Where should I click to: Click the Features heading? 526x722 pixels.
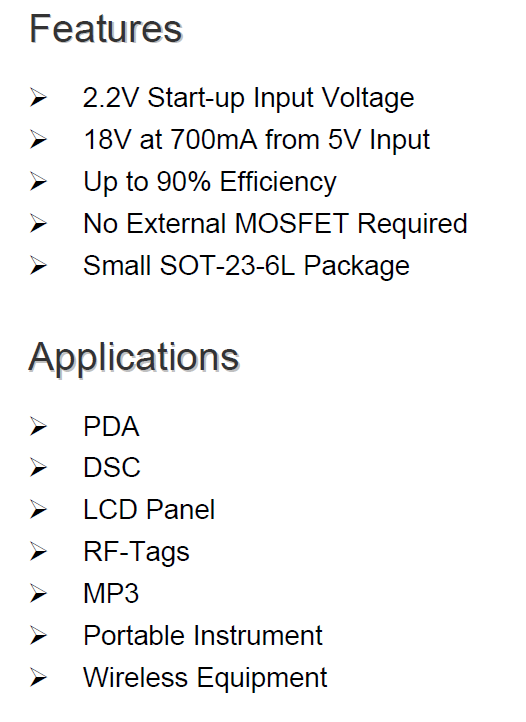(106, 29)
